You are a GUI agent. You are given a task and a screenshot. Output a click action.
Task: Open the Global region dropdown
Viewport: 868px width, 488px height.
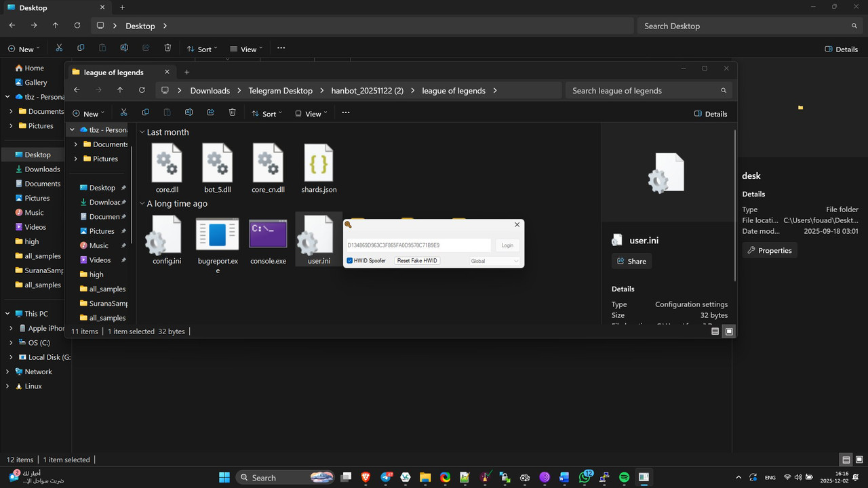tap(494, 261)
